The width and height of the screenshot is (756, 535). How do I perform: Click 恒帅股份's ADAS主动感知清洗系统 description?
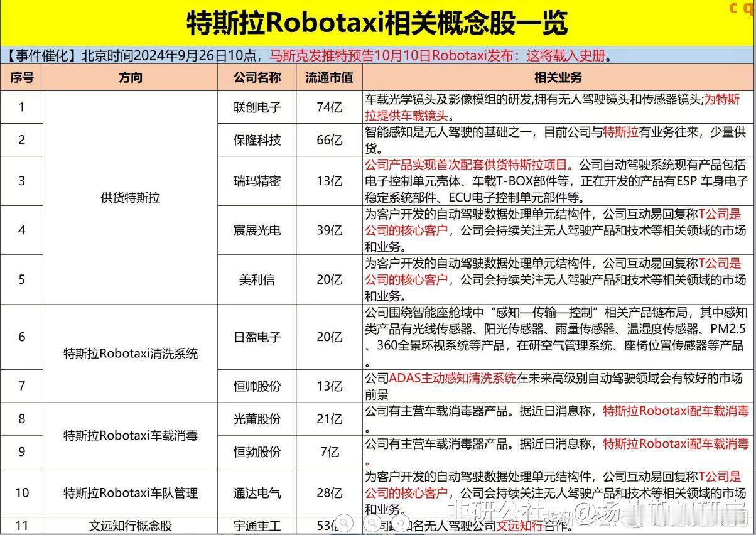(x=558, y=386)
